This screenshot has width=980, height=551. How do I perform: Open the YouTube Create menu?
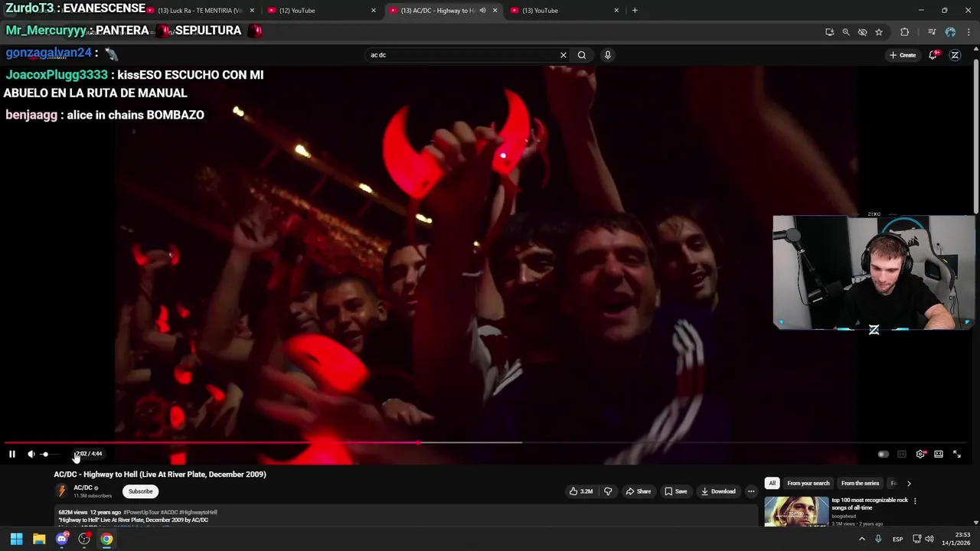pos(903,55)
